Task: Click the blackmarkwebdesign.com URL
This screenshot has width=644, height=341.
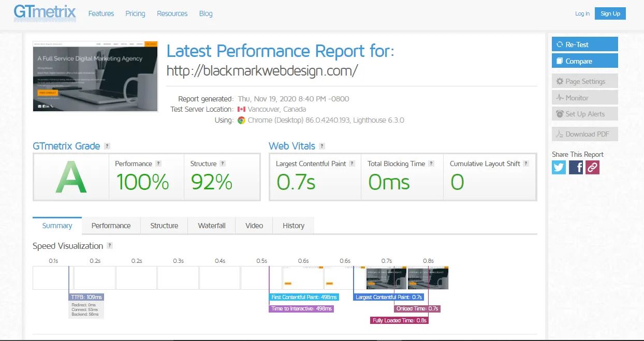Action: pos(262,71)
